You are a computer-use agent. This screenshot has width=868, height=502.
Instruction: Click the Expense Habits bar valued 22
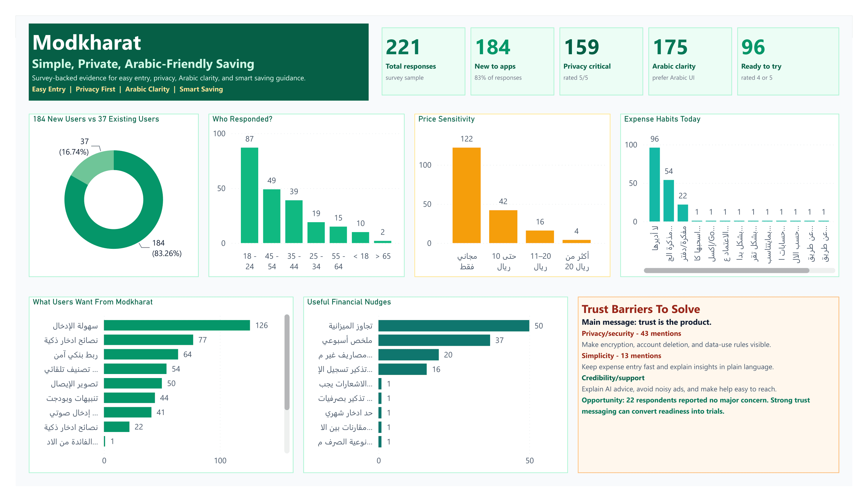[683, 213]
